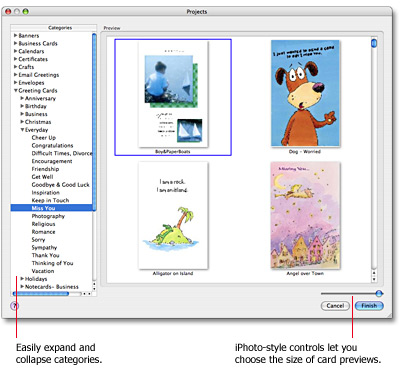Expand the Holidays category
The width and height of the screenshot is (405, 370).
click(22, 279)
